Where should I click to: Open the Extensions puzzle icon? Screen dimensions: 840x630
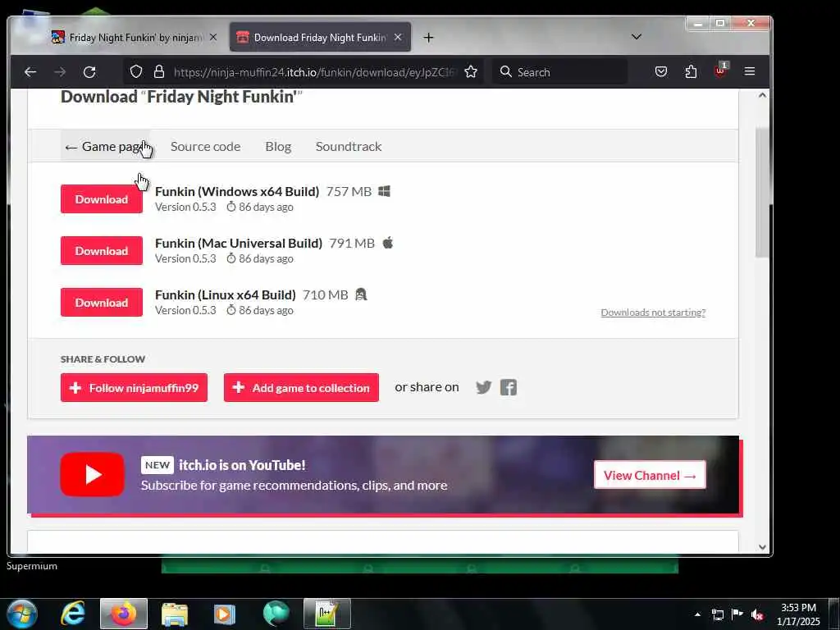(x=691, y=72)
